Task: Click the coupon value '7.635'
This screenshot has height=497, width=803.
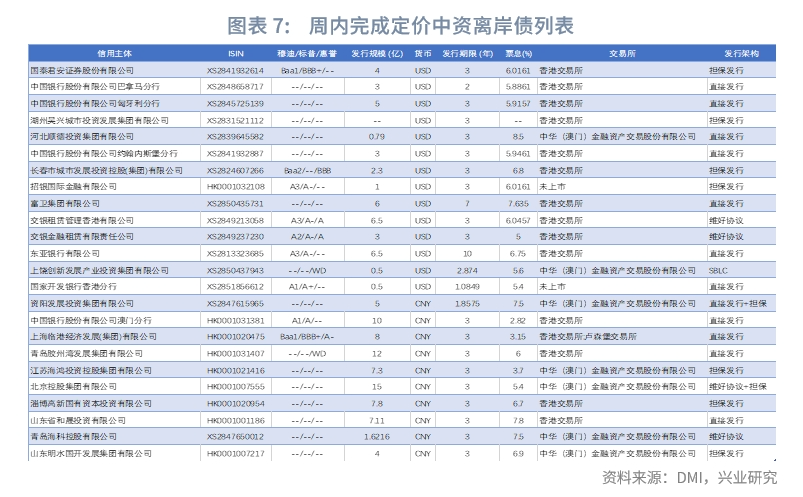Action: coord(518,203)
